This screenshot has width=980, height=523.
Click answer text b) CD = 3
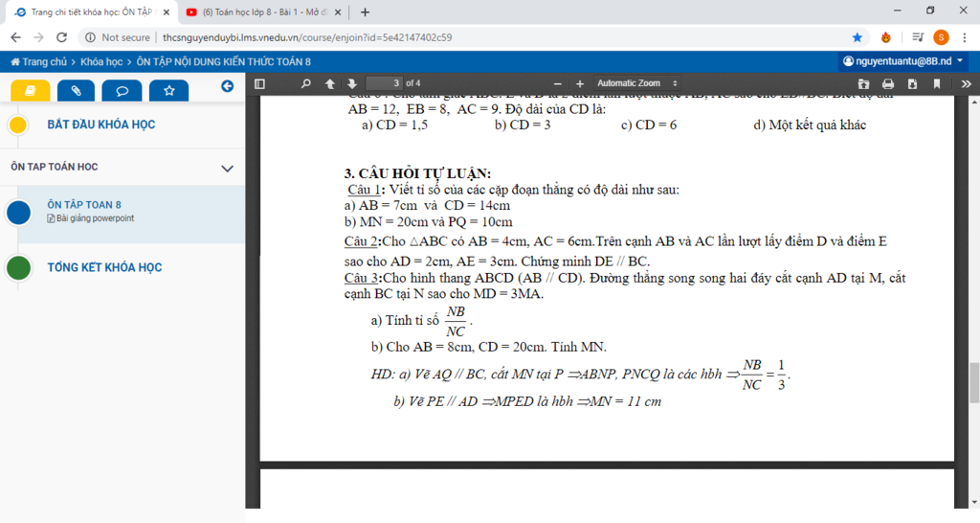[x=523, y=125]
